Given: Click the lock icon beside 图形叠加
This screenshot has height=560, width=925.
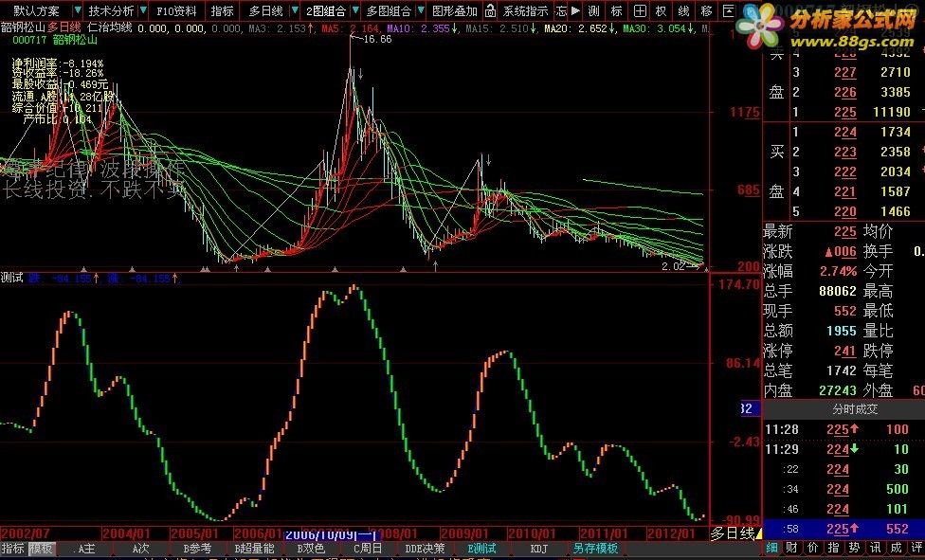Looking at the screenshot, I should [x=491, y=10].
